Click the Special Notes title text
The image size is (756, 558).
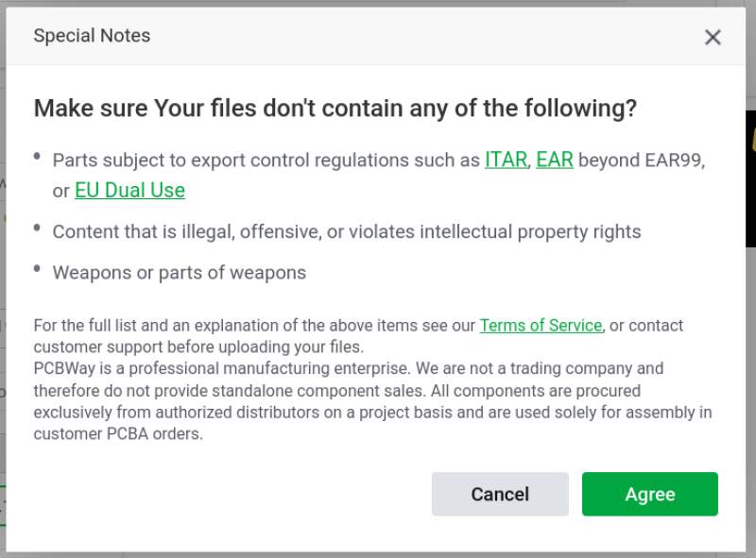click(x=92, y=36)
